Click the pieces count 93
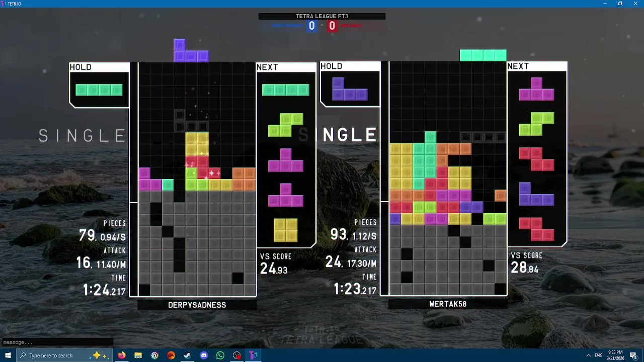Screen dimensions: 644x362 338,234
